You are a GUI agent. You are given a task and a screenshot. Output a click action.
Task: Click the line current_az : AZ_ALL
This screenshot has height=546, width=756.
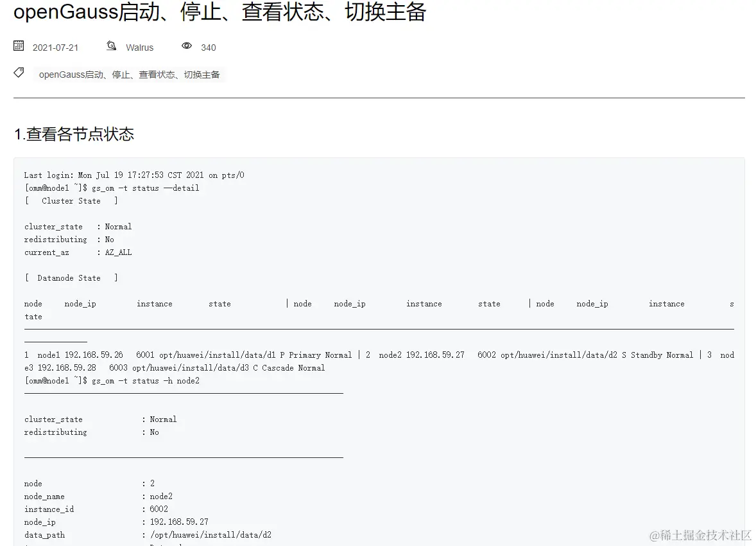(77, 252)
